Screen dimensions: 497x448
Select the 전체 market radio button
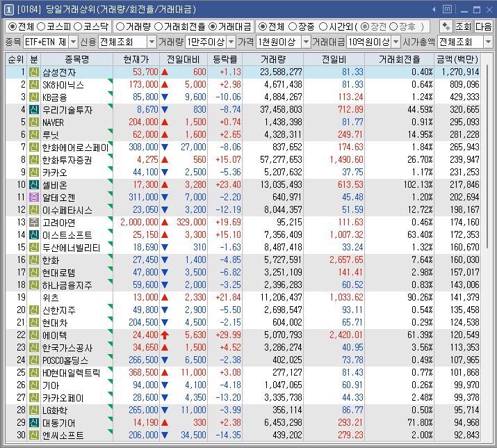(x=12, y=26)
